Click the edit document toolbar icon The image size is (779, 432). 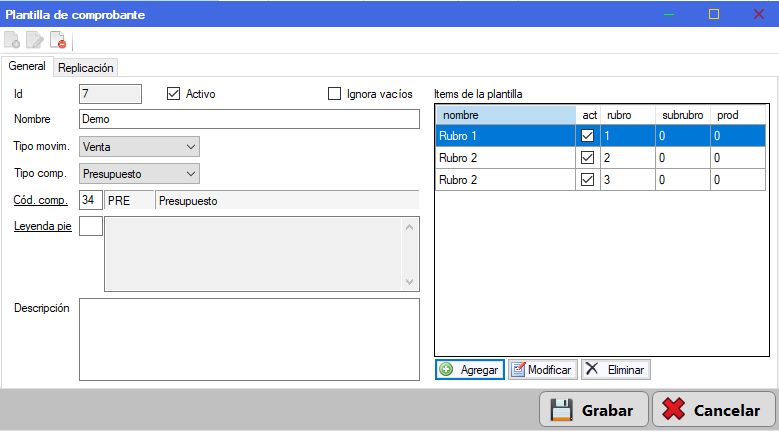[x=35, y=40]
